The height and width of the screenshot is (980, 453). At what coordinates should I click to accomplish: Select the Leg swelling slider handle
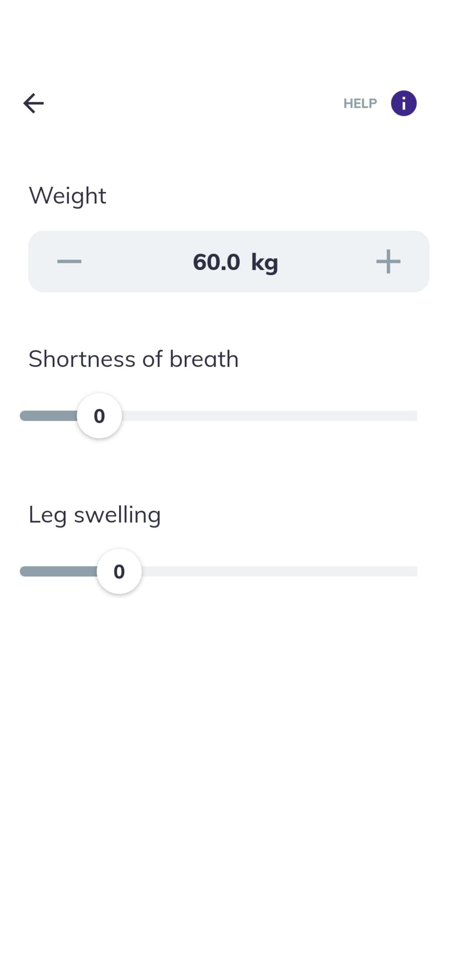[119, 571]
